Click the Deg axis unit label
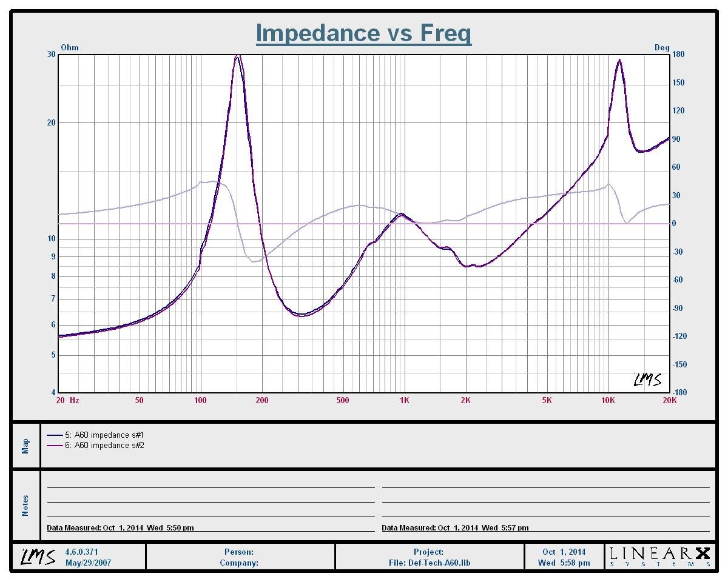This screenshot has height=582, width=728. pos(661,48)
